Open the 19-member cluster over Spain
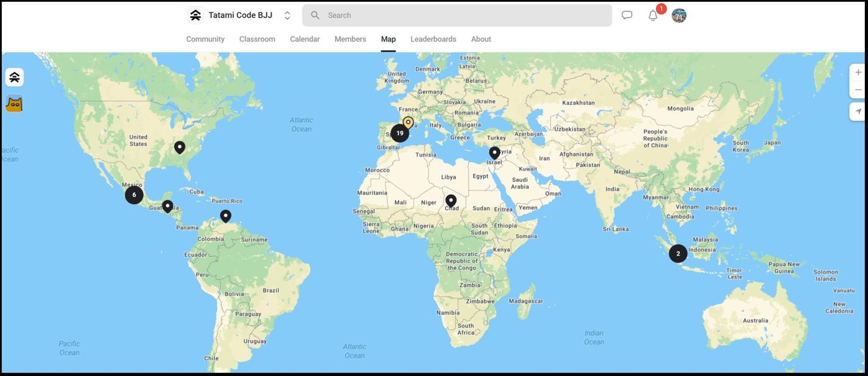This screenshot has height=376, width=868. 400,133
